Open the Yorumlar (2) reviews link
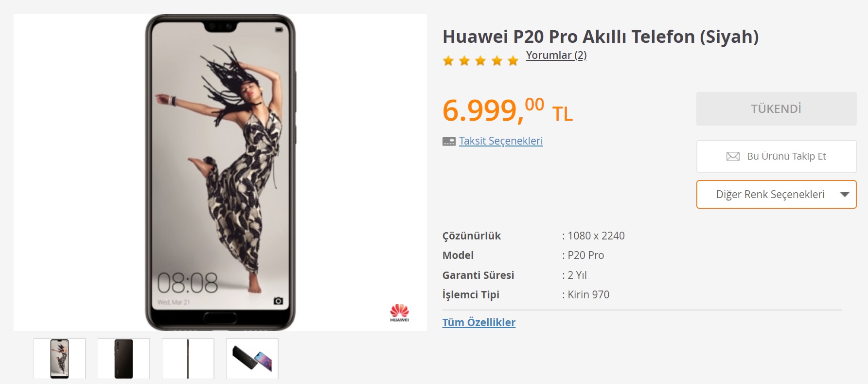 click(556, 55)
